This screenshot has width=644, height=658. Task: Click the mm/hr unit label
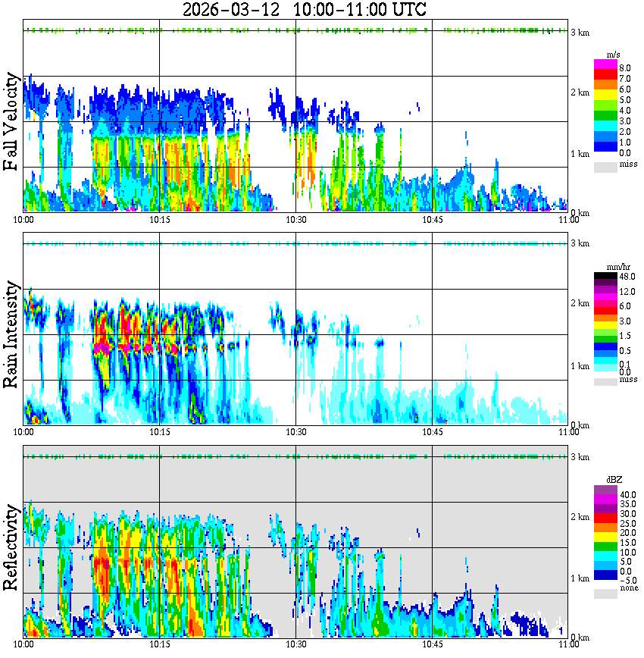click(x=618, y=267)
